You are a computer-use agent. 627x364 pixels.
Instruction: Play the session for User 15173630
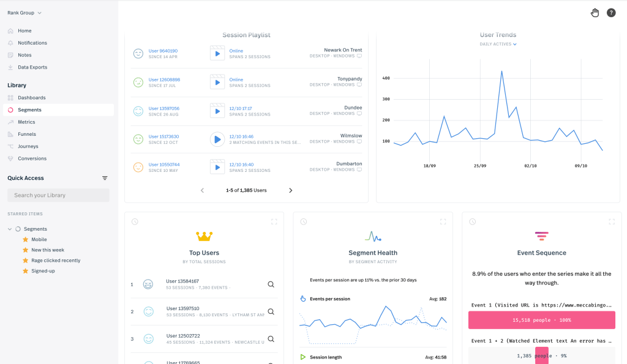[x=217, y=139]
